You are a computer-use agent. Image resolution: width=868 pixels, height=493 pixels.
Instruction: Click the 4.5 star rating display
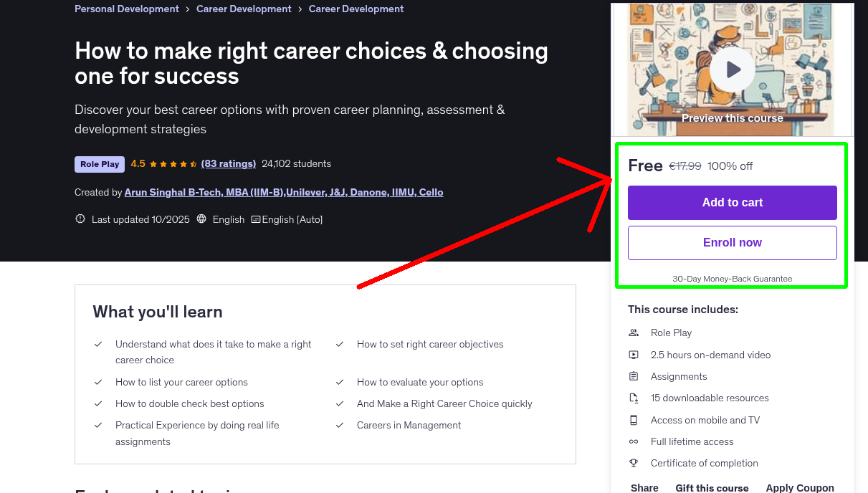[163, 163]
